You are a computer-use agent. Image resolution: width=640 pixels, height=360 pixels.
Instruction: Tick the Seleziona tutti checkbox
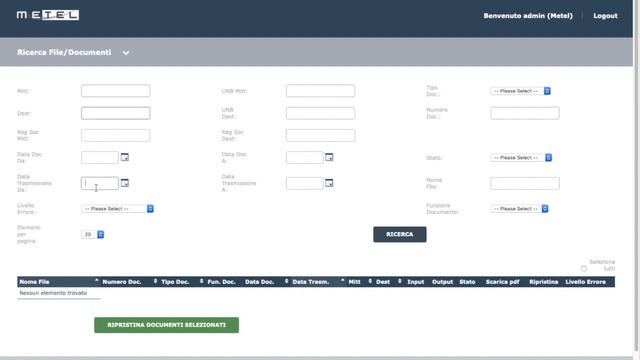(584, 269)
